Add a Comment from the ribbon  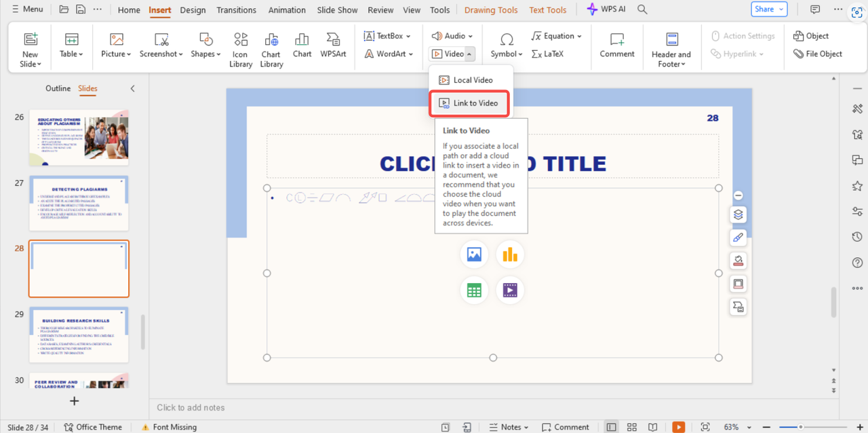(617, 45)
